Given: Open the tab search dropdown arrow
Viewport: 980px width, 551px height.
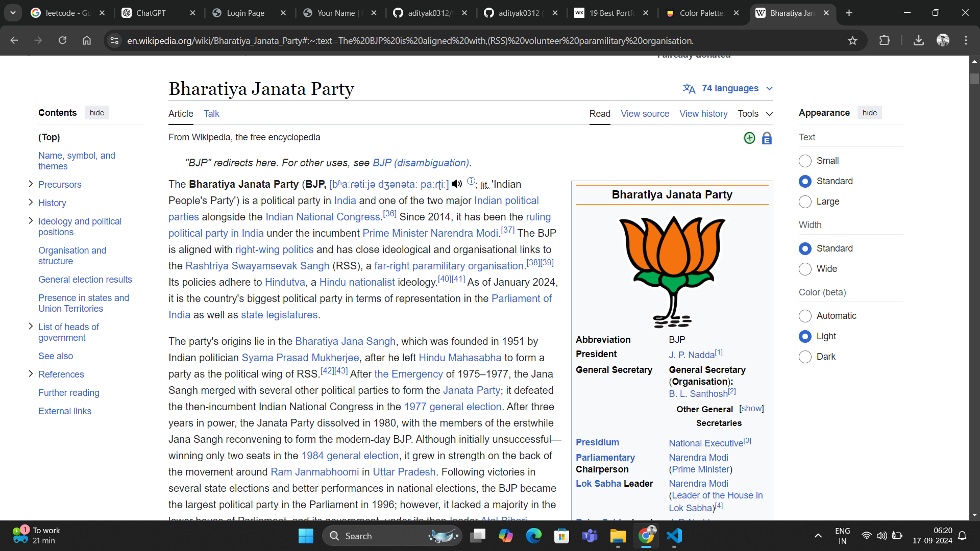Looking at the screenshot, I should click(13, 13).
